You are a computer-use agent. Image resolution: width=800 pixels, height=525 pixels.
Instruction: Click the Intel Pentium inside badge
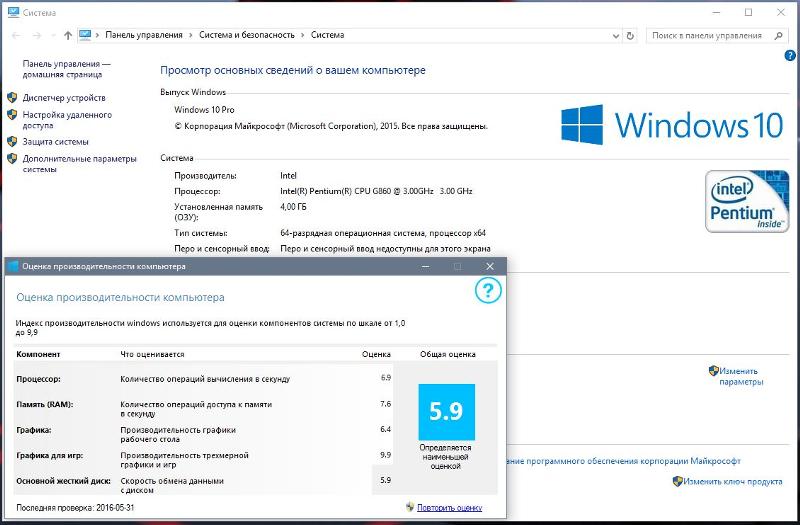(747, 202)
